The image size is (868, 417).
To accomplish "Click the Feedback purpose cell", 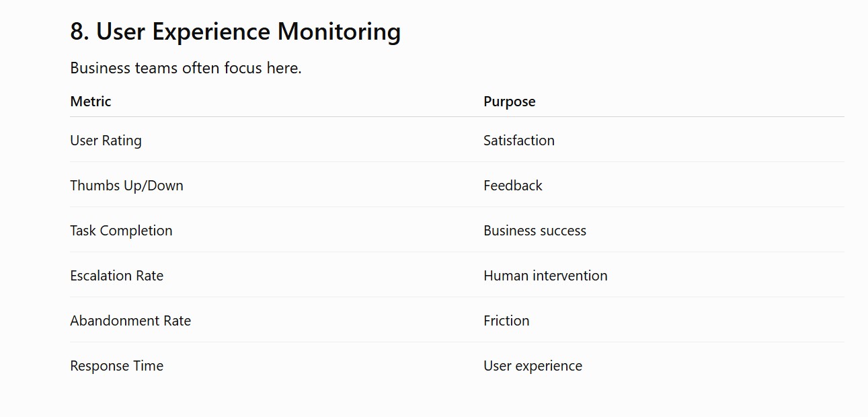I will [513, 186].
